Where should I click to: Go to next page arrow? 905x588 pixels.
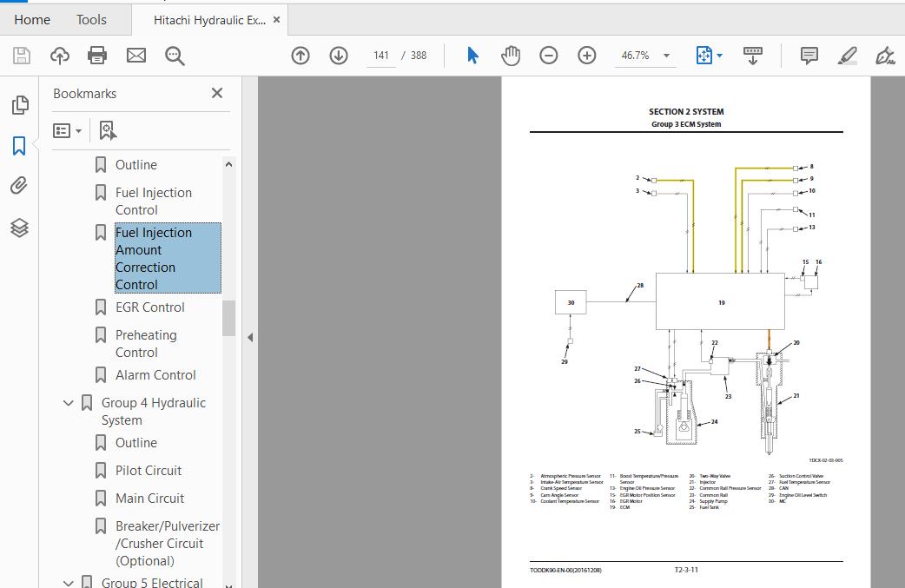(x=339, y=56)
